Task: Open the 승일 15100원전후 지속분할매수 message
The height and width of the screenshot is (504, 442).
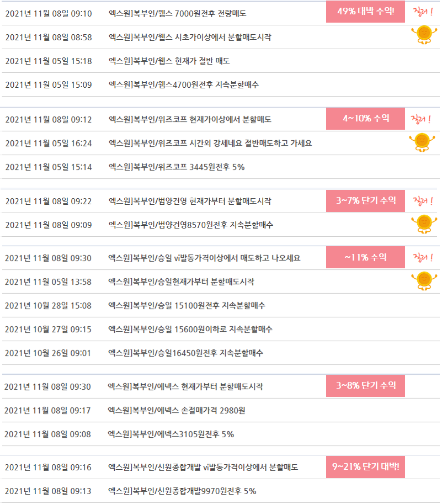Action: point(187,306)
